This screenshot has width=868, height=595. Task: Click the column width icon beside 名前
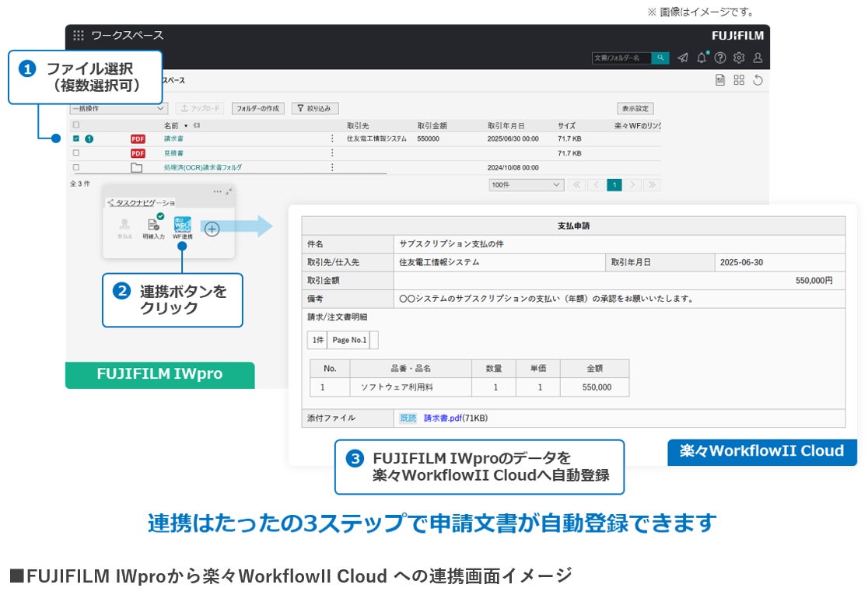tap(197, 126)
